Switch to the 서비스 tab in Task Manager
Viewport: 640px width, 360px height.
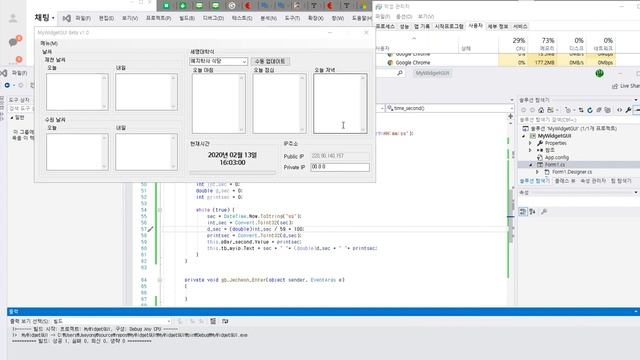[x=520, y=26]
